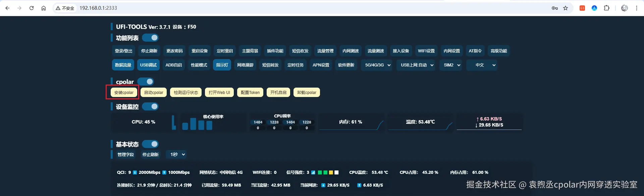Open 内网测速 LAN speed test

coord(351,51)
